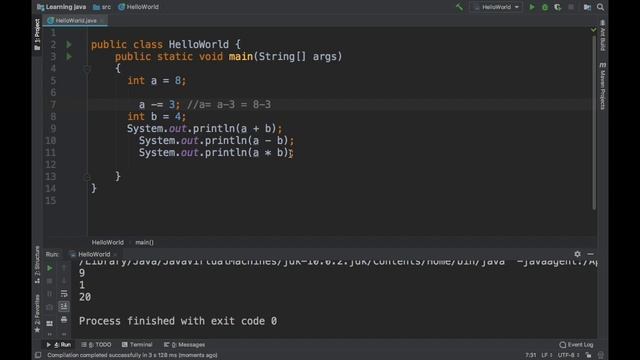Toggle soft-wrap in Run console
This screenshot has width=640, height=360.
coord(64,294)
